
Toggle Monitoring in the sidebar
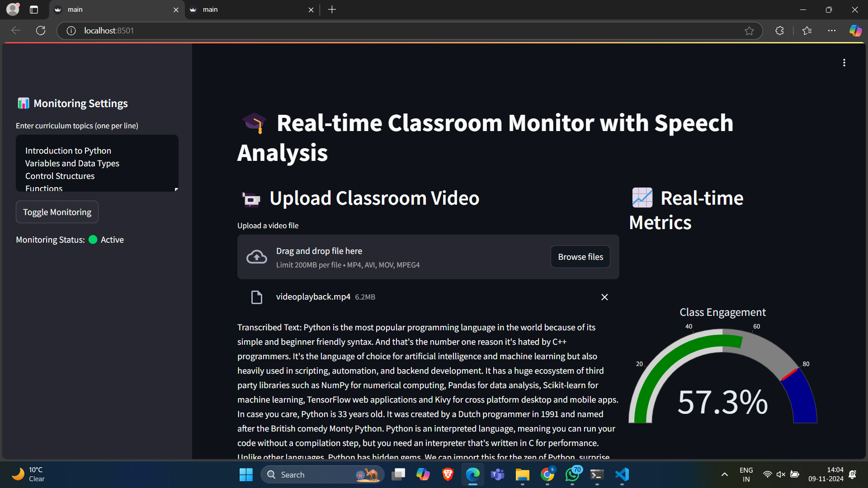tap(57, 212)
